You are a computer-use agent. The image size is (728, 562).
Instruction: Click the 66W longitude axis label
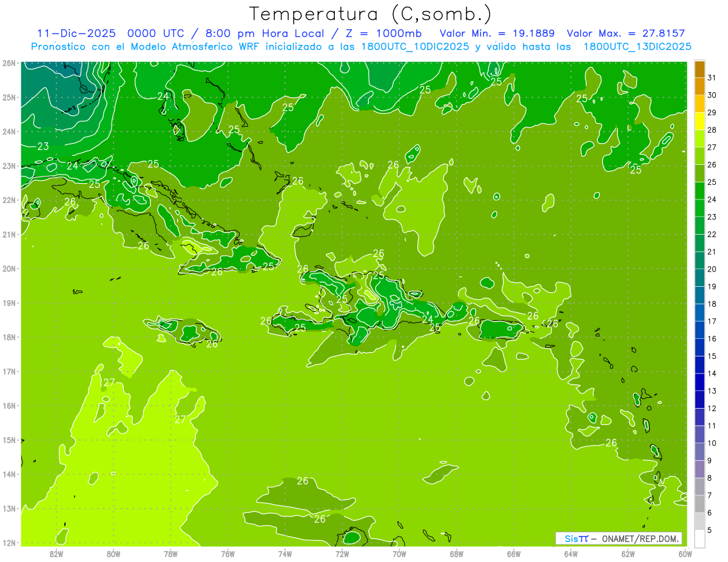[x=514, y=554]
